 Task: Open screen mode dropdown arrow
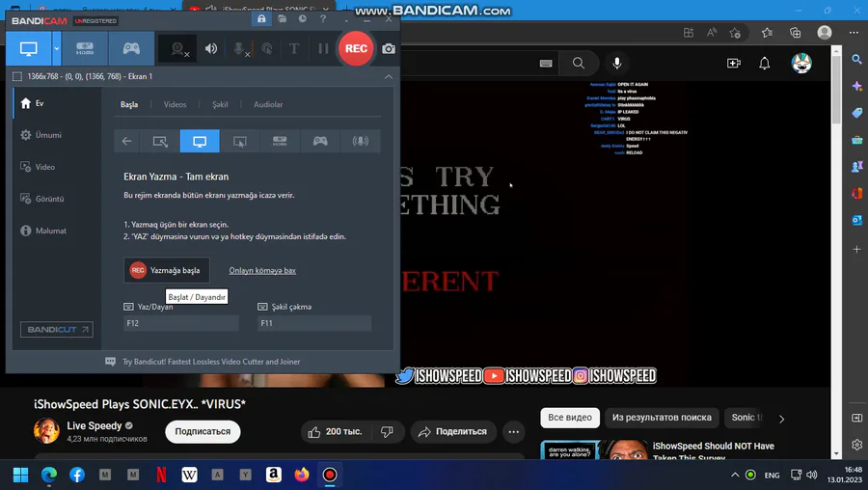tap(57, 49)
